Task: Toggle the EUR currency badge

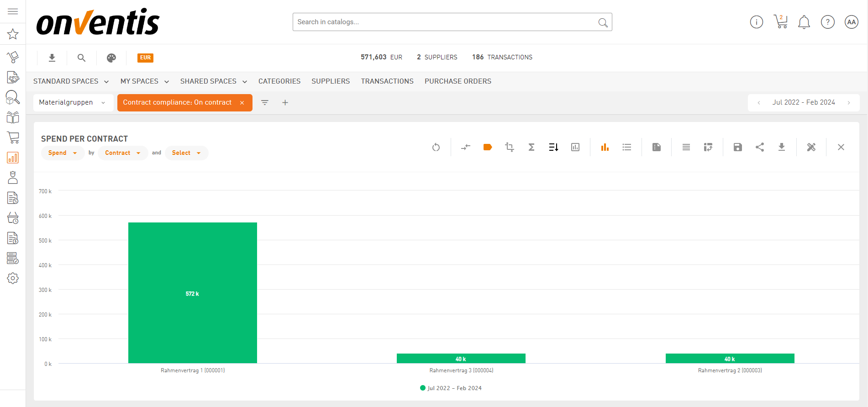Action: click(145, 58)
